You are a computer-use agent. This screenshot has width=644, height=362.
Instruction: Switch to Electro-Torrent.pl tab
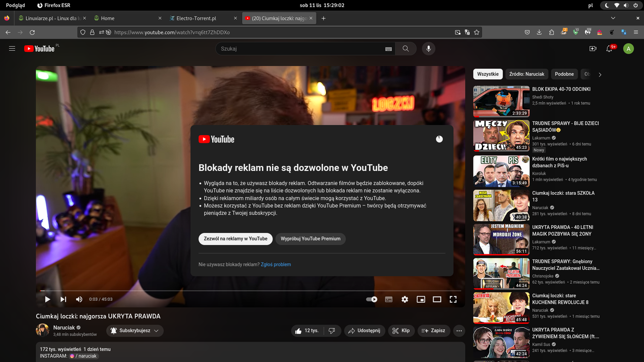(203, 18)
